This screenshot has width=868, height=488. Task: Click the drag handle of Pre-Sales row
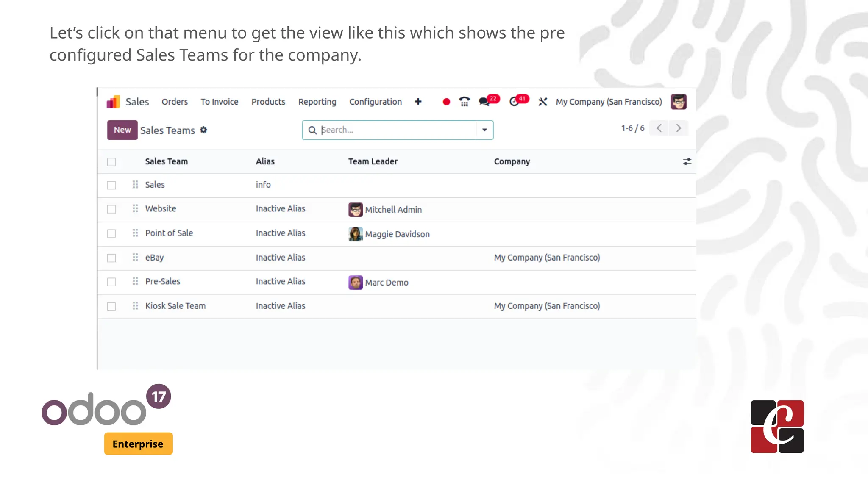pyautogui.click(x=135, y=281)
